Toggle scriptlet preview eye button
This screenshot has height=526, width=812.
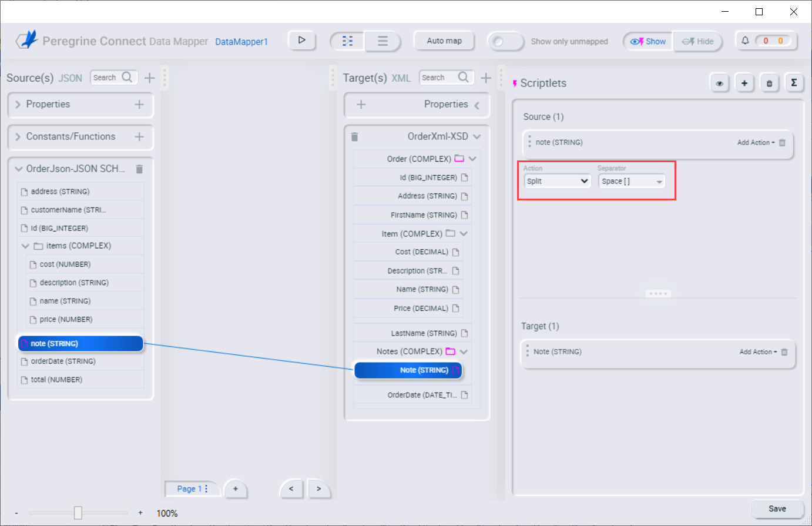[720, 83]
